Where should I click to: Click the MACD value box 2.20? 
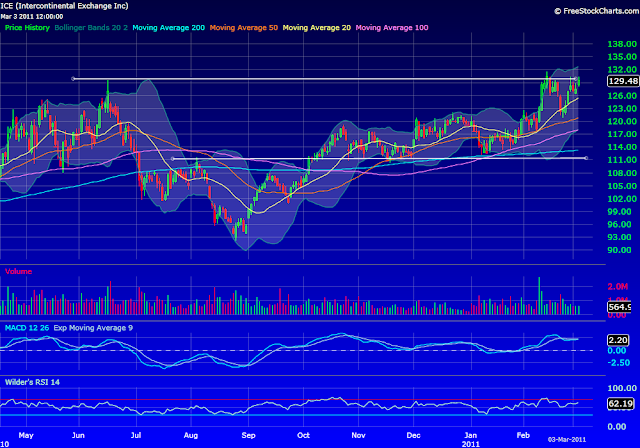pyautogui.click(x=618, y=340)
